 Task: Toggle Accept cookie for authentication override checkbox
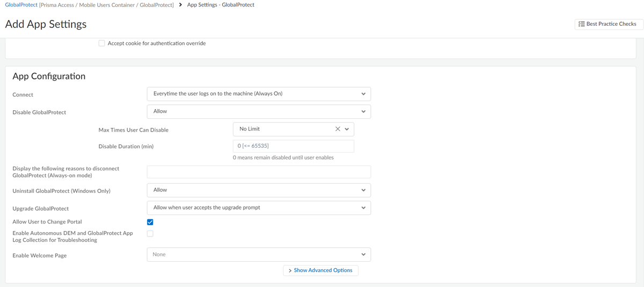coord(101,44)
